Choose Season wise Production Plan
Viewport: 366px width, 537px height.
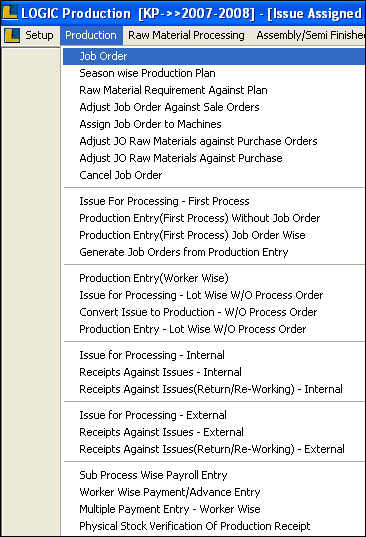214,73
